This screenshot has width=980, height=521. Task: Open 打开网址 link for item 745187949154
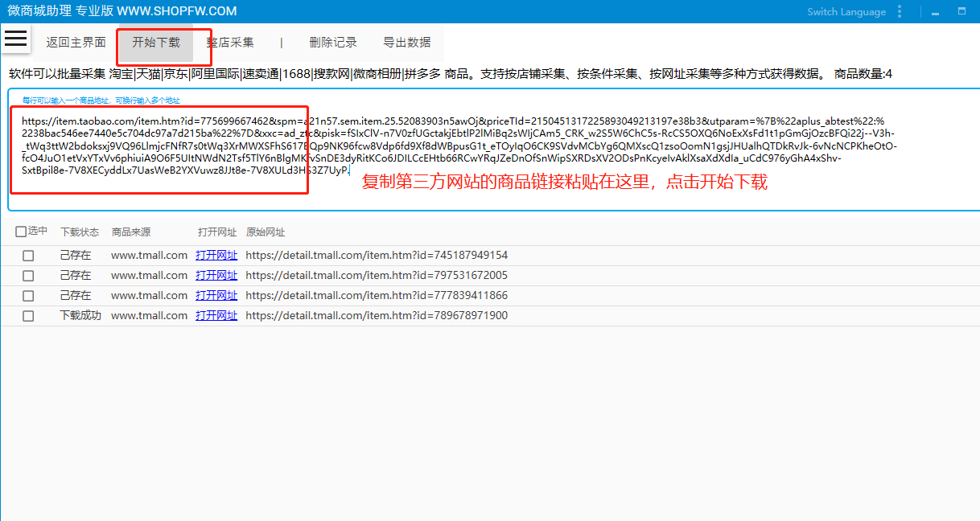tap(216, 256)
